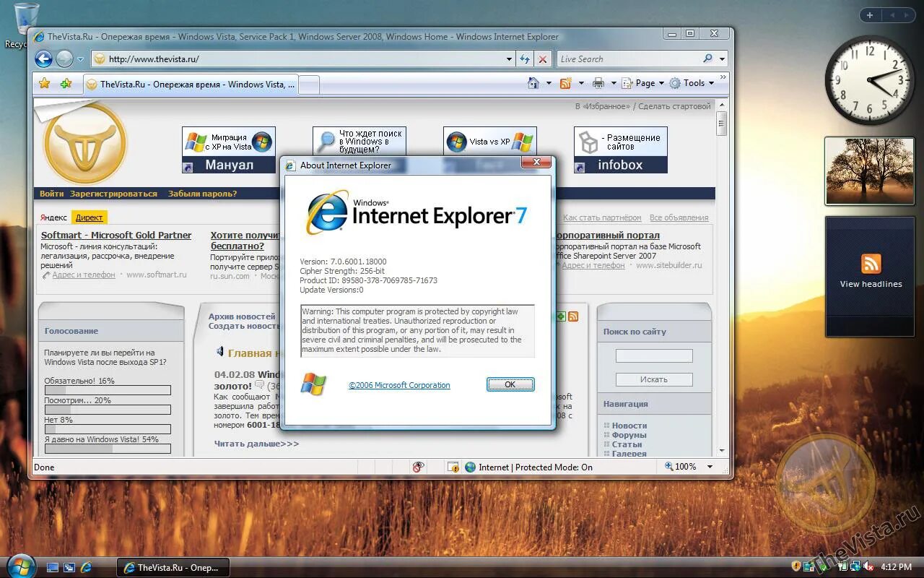The width and height of the screenshot is (924, 578).
Task: Expand the zoom level dropdown arrow
Action: coord(710,467)
